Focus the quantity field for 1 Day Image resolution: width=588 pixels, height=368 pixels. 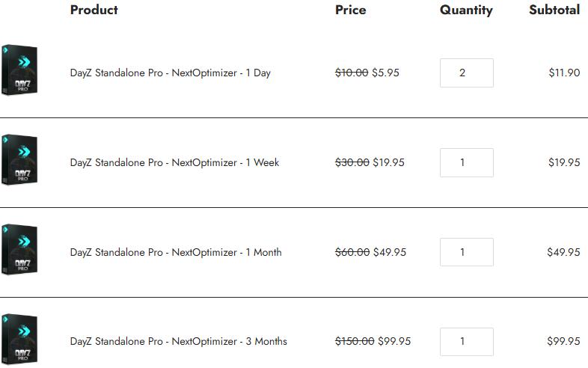tap(467, 73)
